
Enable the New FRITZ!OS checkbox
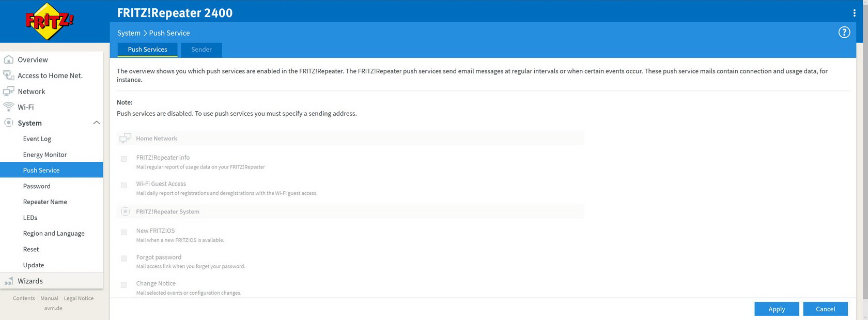pos(123,232)
